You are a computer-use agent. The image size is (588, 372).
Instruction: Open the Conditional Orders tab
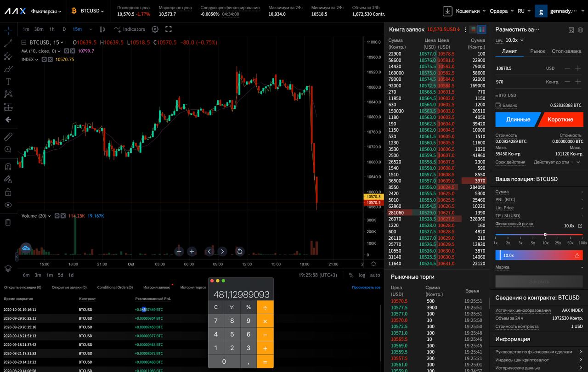point(115,287)
